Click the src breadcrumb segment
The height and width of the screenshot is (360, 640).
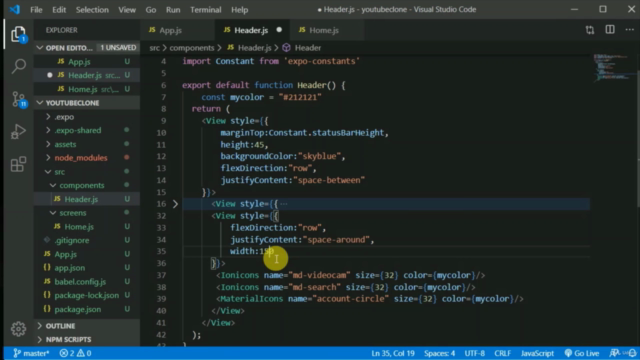(x=154, y=48)
